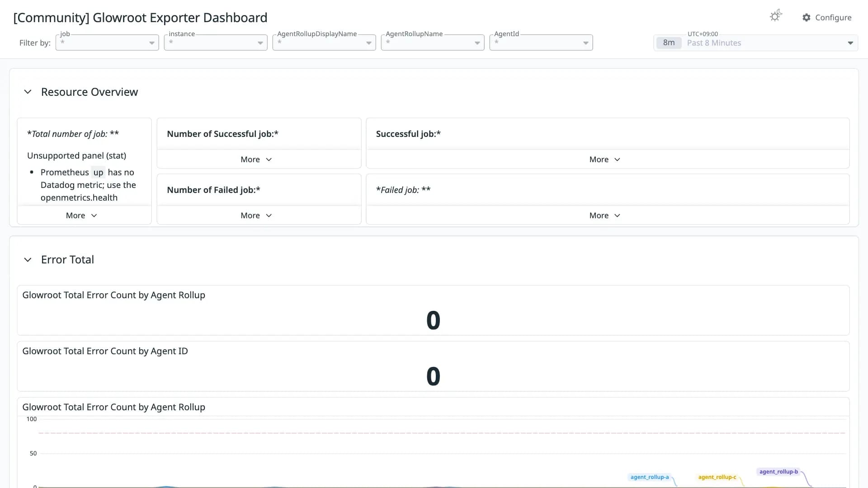The height and width of the screenshot is (488, 868).
Task: Click the agent_rollup-c series label
Action: [x=717, y=477]
